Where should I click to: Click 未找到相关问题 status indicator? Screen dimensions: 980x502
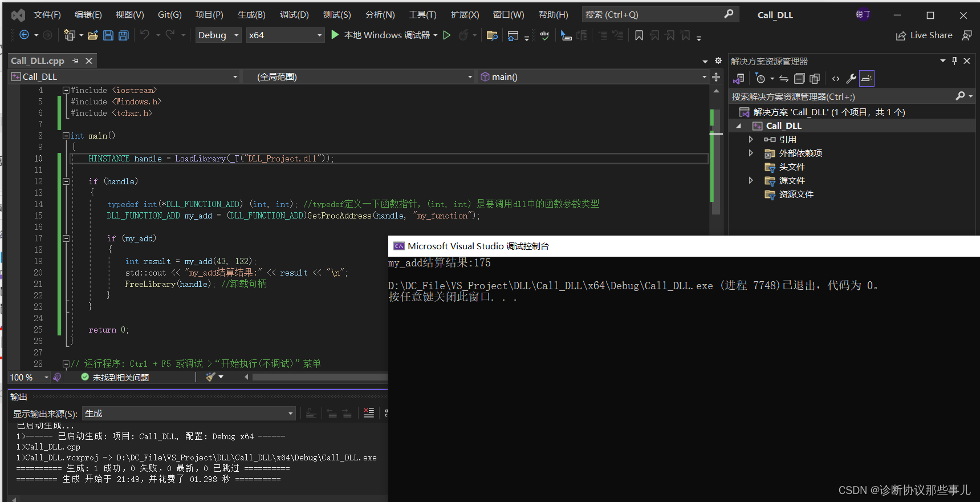[115, 378]
